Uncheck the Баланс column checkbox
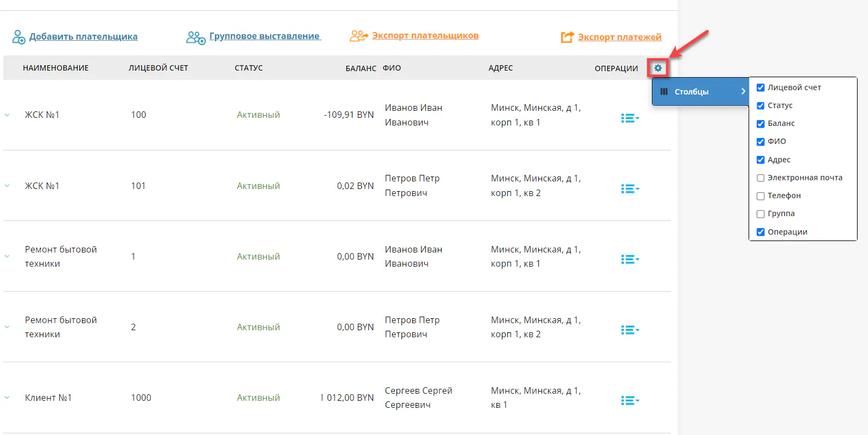 (760, 124)
